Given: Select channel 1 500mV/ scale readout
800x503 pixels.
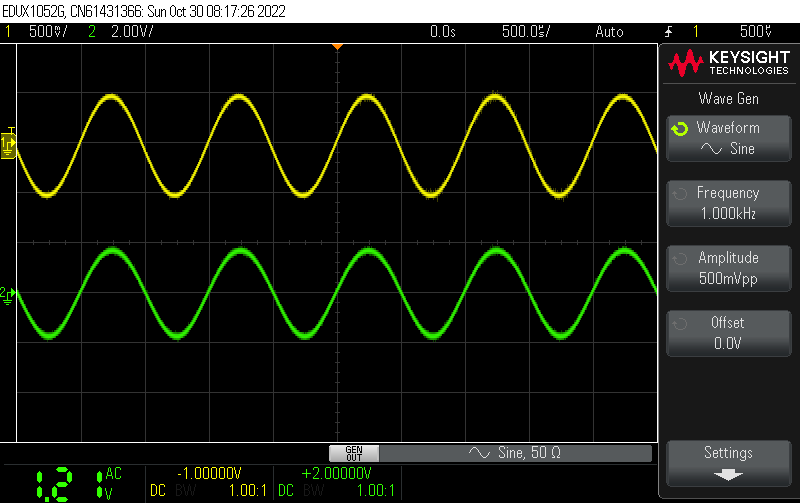Looking at the screenshot, I should (47, 32).
